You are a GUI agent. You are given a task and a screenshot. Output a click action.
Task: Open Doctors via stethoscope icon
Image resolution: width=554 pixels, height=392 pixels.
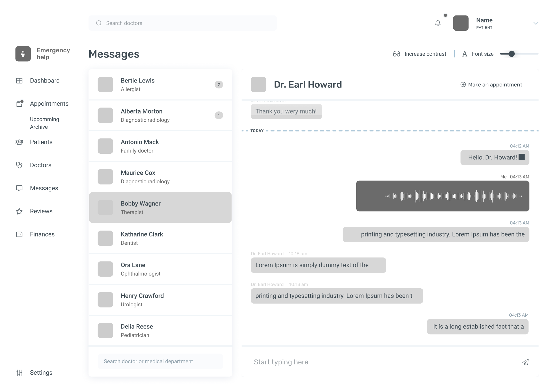point(19,165)
